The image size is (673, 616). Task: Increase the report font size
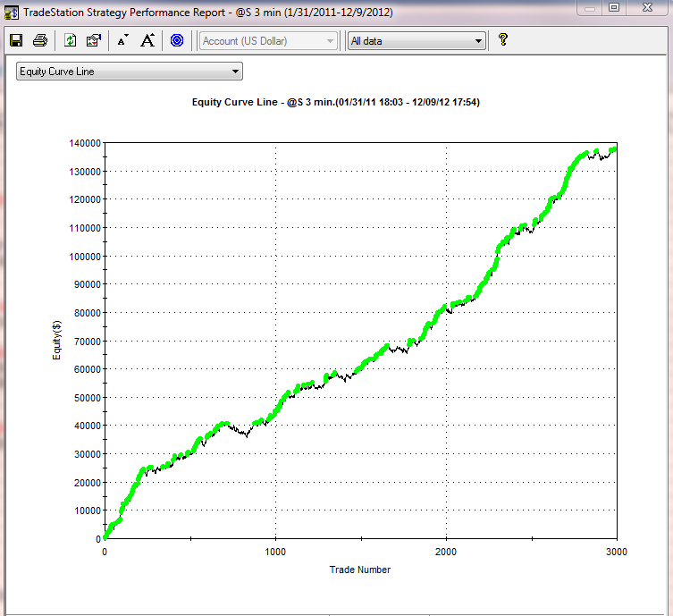coord(147,40)
